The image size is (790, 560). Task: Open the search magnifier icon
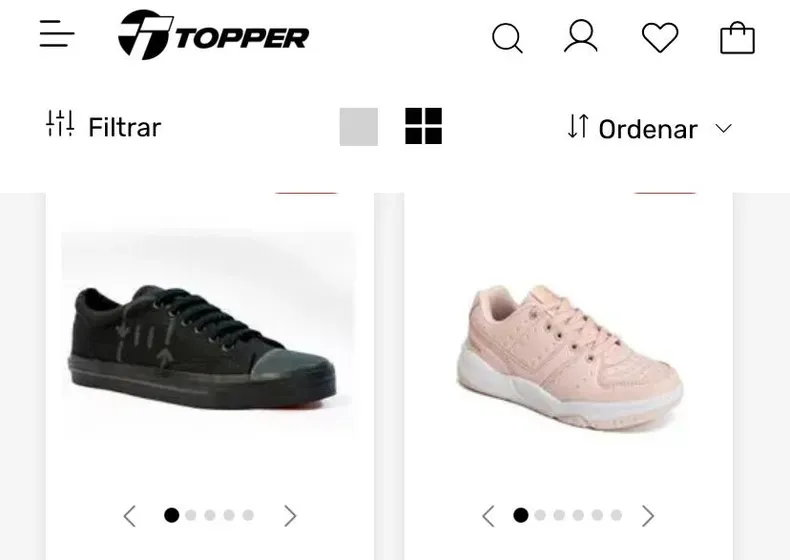(507, 38)
